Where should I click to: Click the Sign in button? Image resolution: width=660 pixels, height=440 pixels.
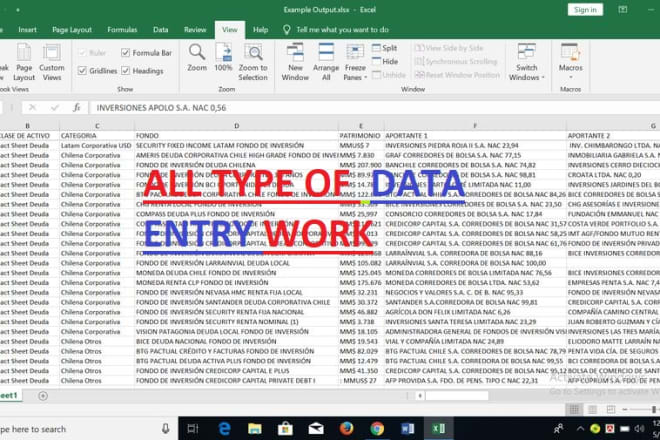585,10
